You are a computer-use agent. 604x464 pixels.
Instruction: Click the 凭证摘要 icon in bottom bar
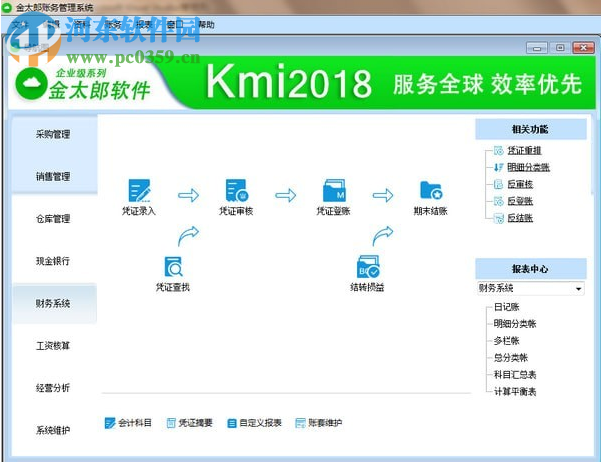tap(171, 423)
